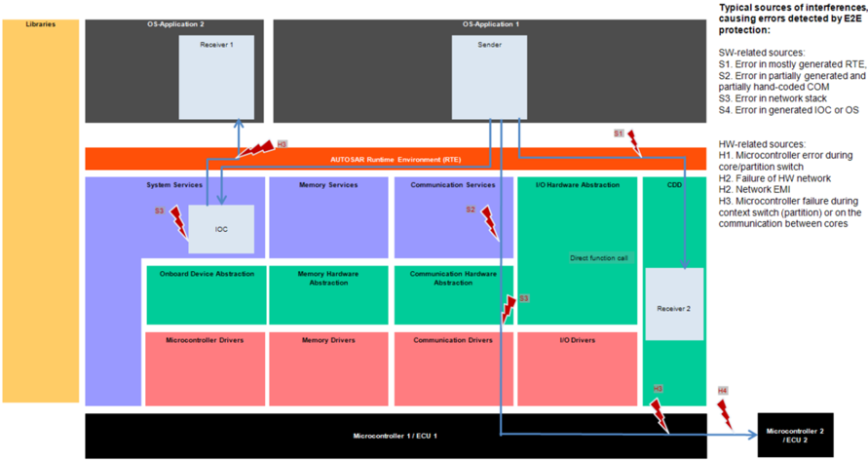
Task: Click the H4 lightning bolt near Microcontroller 2
Action: [725, 413]
